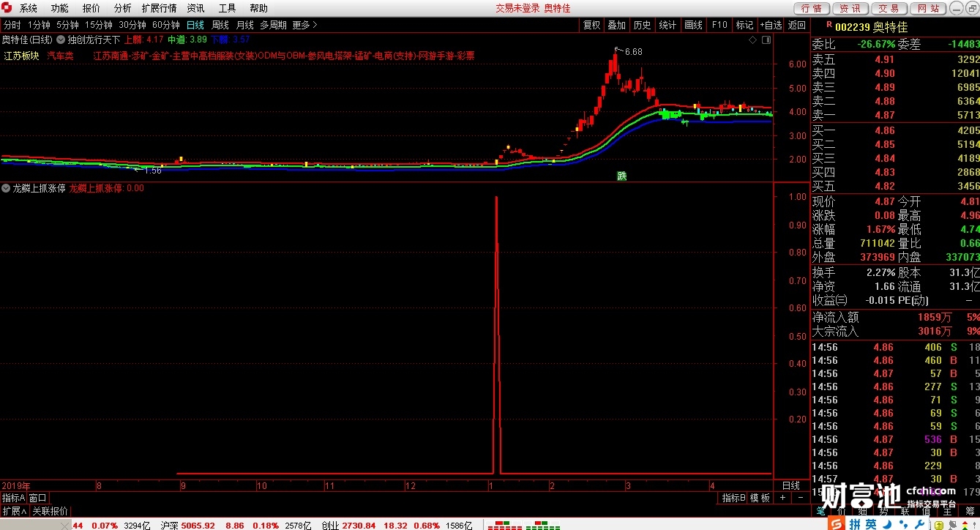Select the 日线 daily period
The image size is (980, 530).
click(195, 25)
